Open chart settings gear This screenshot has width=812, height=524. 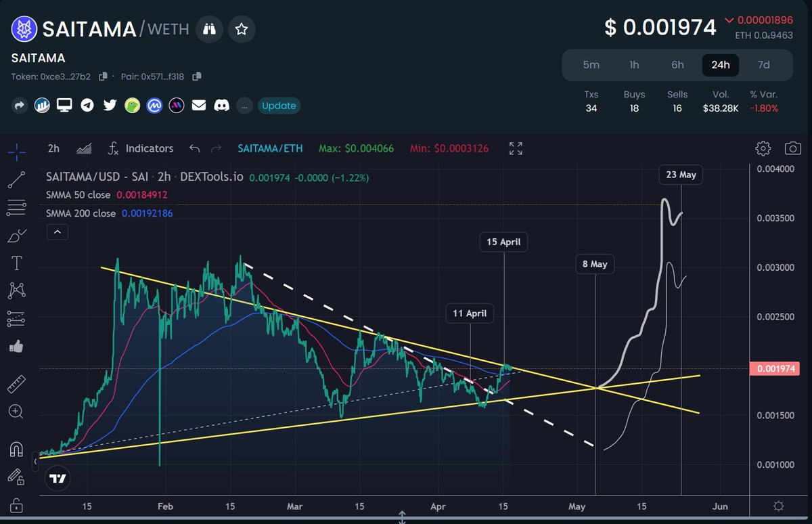click(763, 148)
